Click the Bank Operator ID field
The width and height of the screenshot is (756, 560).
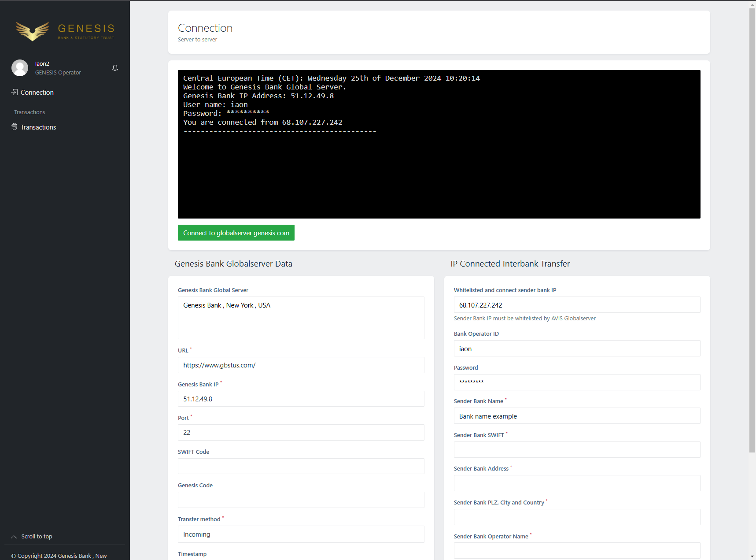pyautogui.click(x=577, y=349)
